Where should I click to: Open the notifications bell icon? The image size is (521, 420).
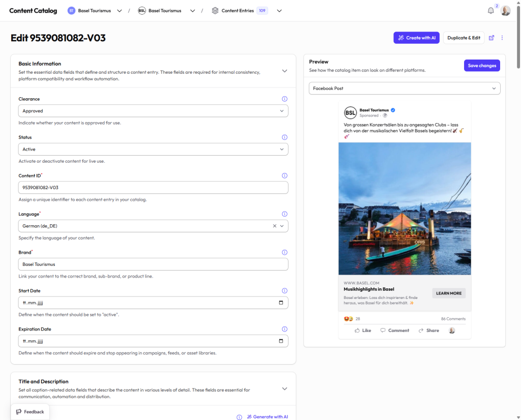pyautogui.click(x=490, y=11)
